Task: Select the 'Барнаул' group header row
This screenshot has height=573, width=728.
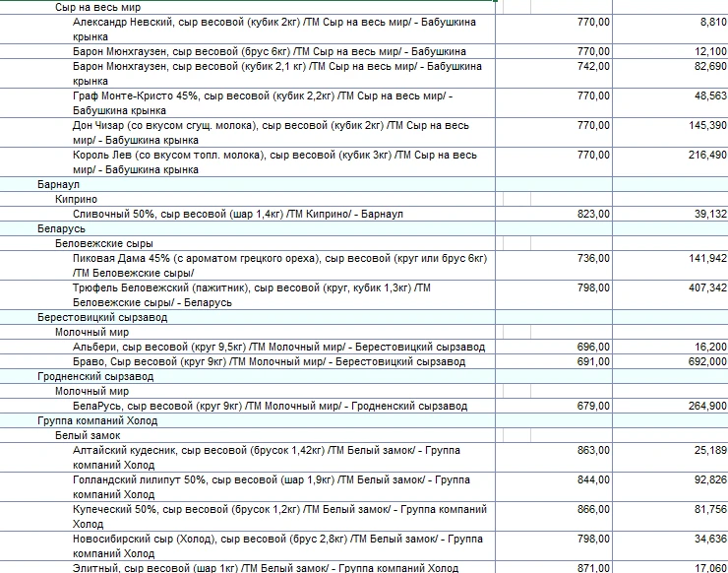Action: 59,184
